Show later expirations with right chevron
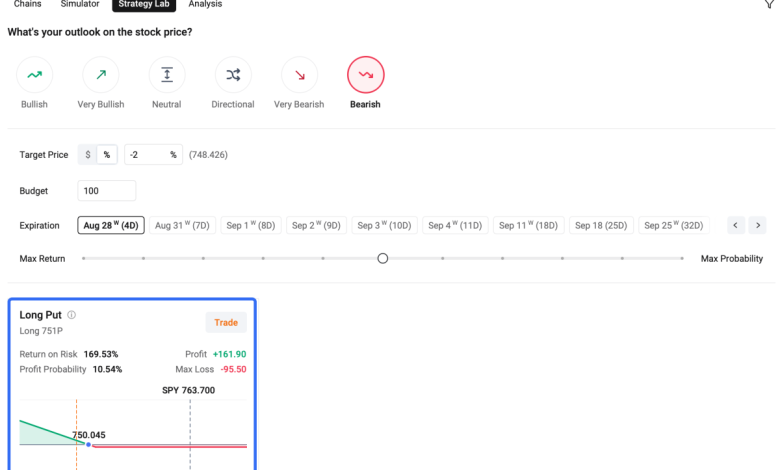Image resolution: width=780 pixels, height=470 pixels. [x=758, y=225]
